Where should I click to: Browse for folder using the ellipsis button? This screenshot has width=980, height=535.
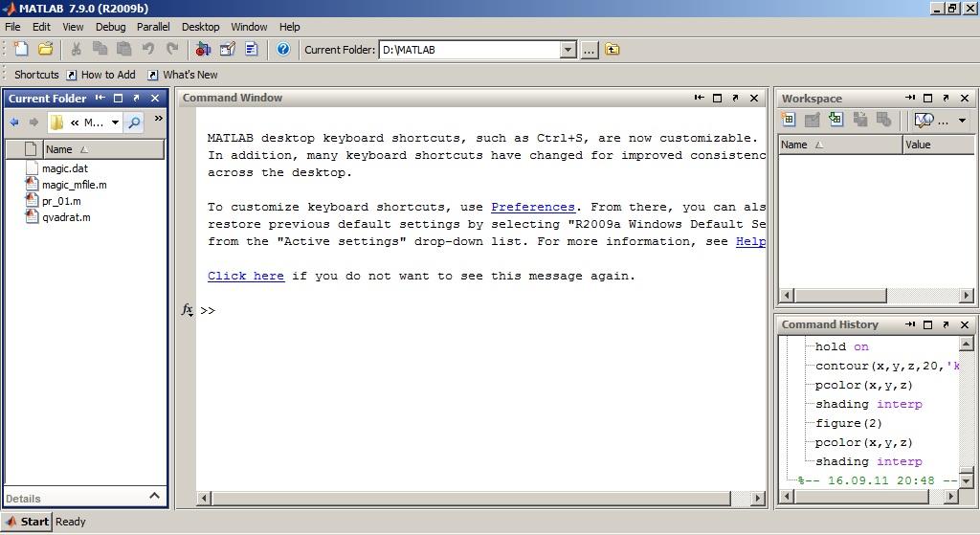[x=589, y=50]
